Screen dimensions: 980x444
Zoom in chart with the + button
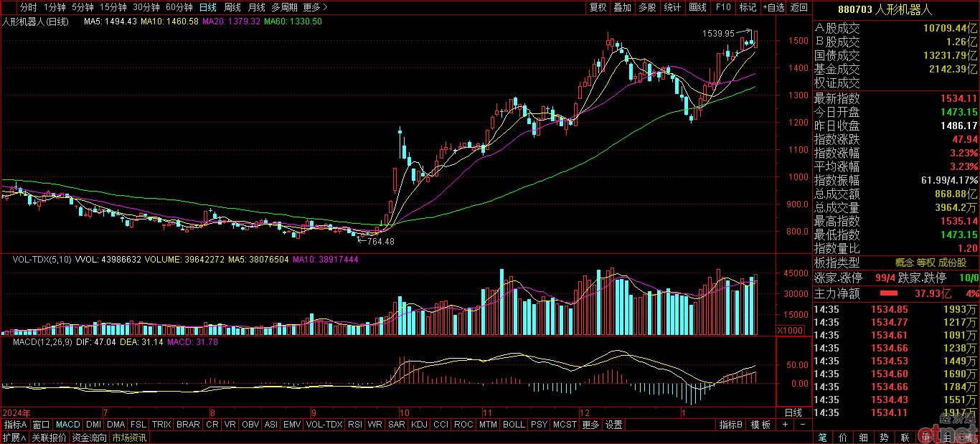tap(785, 425)
